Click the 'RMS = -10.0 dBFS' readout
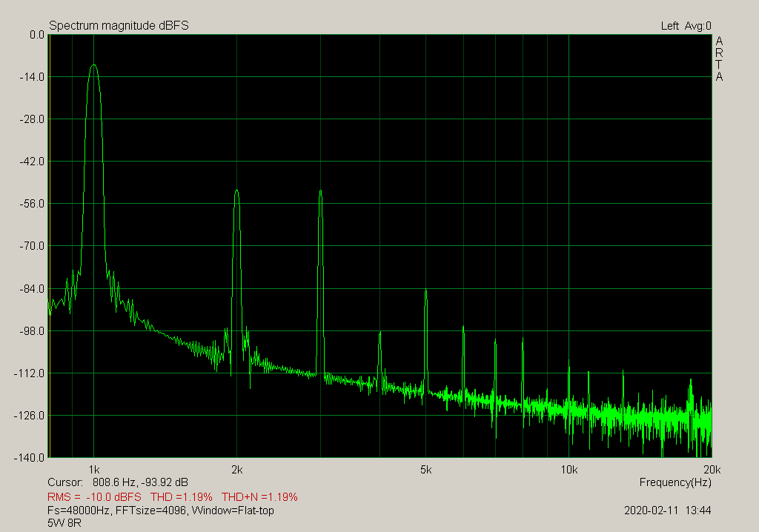Screen dimensions: 759x532 [94, 497]
